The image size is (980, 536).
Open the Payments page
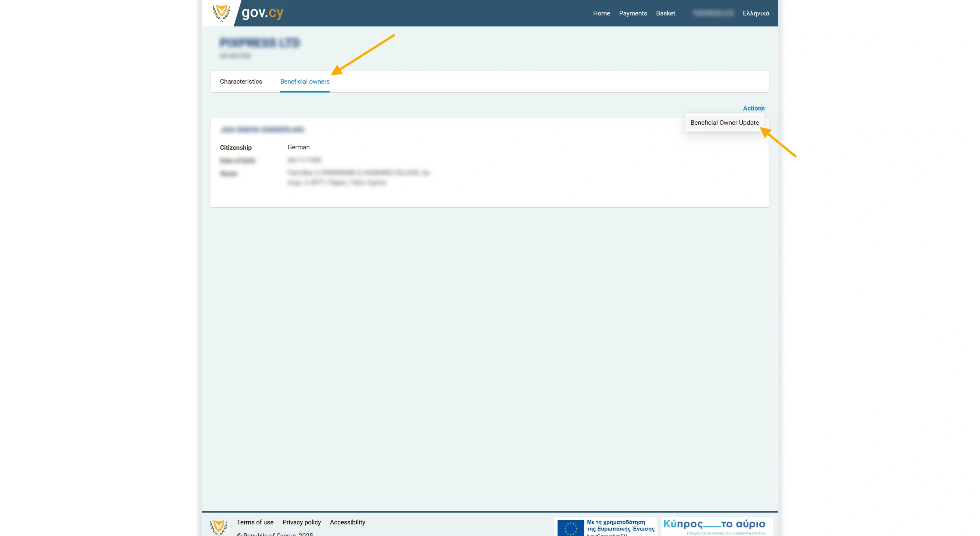(633, 13)
